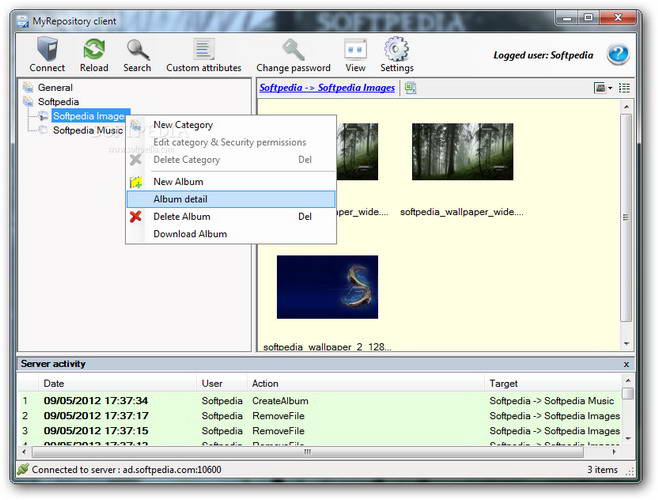
Task: Click the up arrow of the activity vertical scrollbar
Action: click(628, 380)
